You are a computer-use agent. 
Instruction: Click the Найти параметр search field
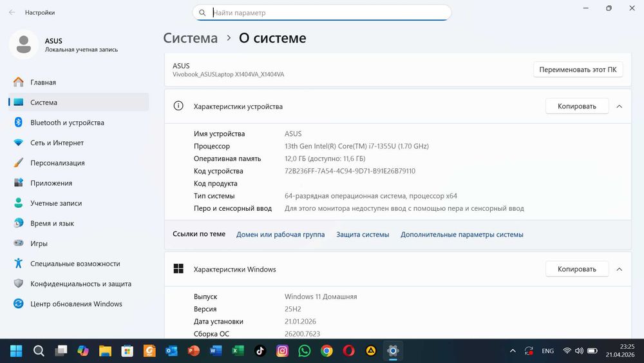click(321, 13)
